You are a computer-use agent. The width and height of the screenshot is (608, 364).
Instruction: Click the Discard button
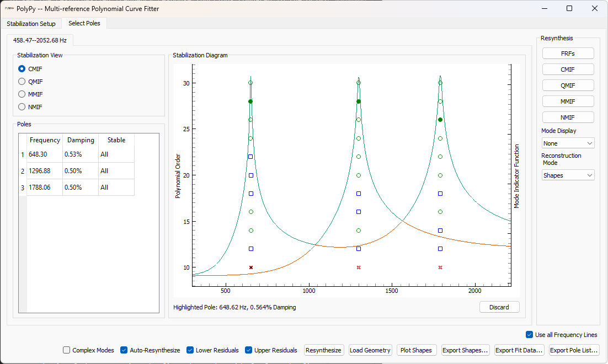[499, 307]
